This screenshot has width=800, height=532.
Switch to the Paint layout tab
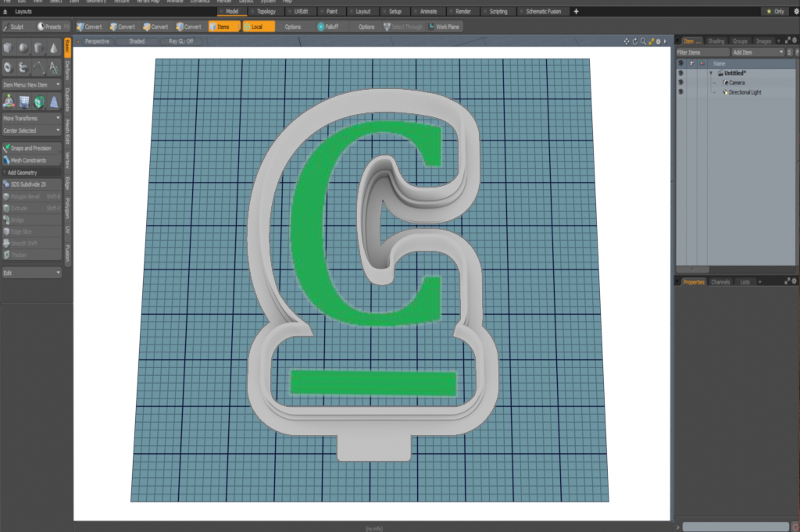coord(330,11)
